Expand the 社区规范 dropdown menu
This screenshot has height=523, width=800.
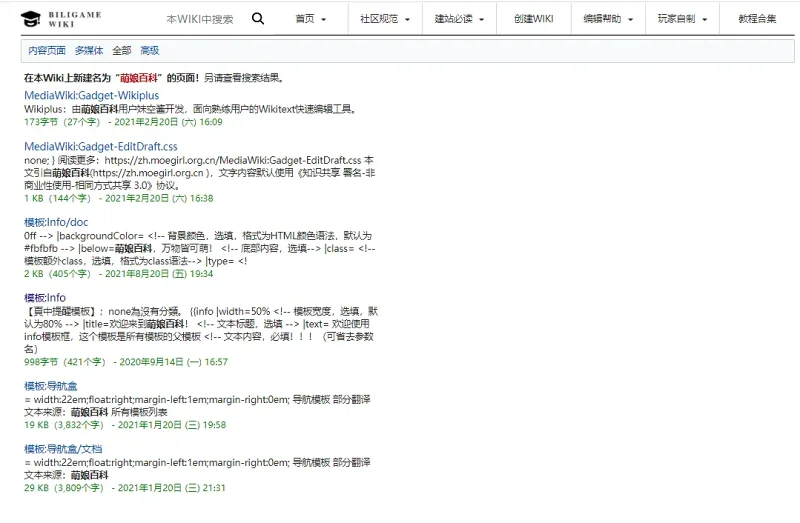pos(385,19)
